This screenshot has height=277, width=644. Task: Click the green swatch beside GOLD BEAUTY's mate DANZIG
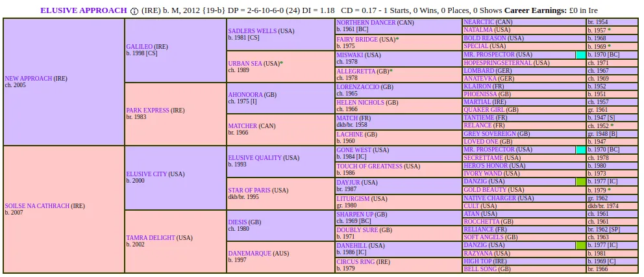pyautogui.click(x=581, y=181)
